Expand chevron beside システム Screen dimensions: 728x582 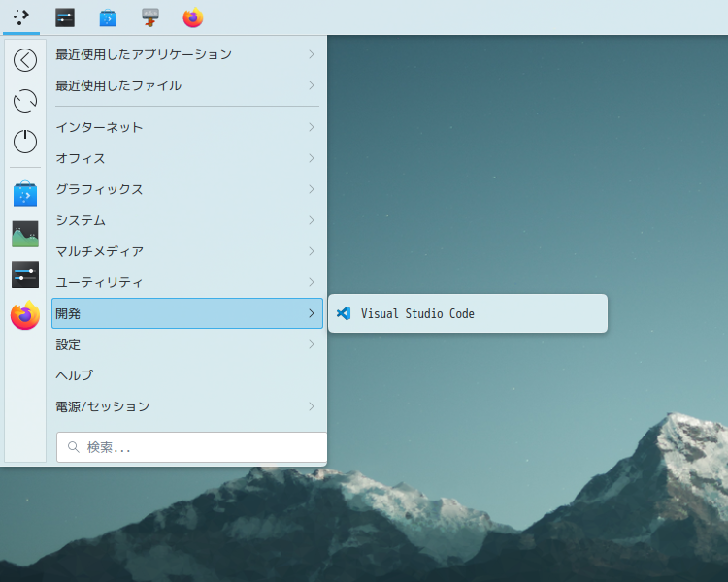(312, 220)
